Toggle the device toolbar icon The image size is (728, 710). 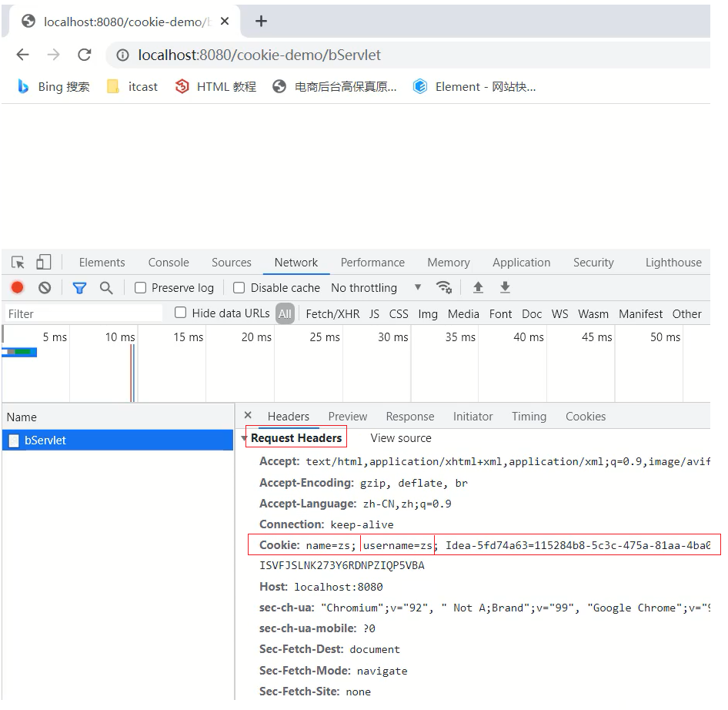(x=43, y=263)
